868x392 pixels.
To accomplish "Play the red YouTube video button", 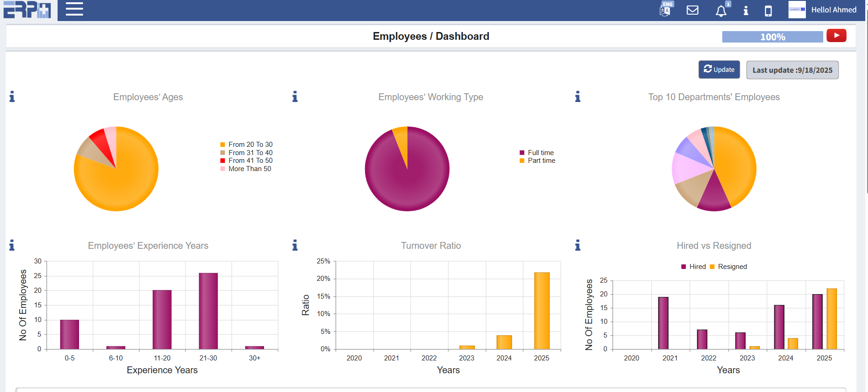I will tap(836, 36).
